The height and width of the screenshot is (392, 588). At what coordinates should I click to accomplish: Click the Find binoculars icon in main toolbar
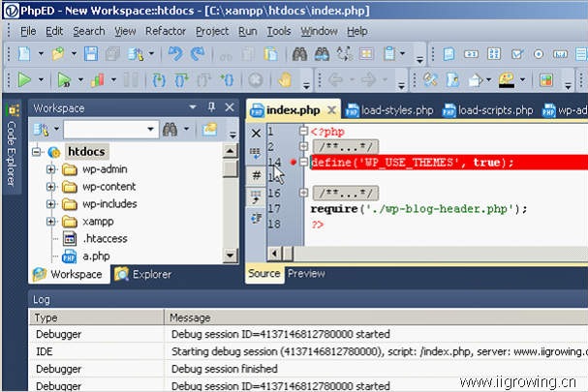coord(299,54)
